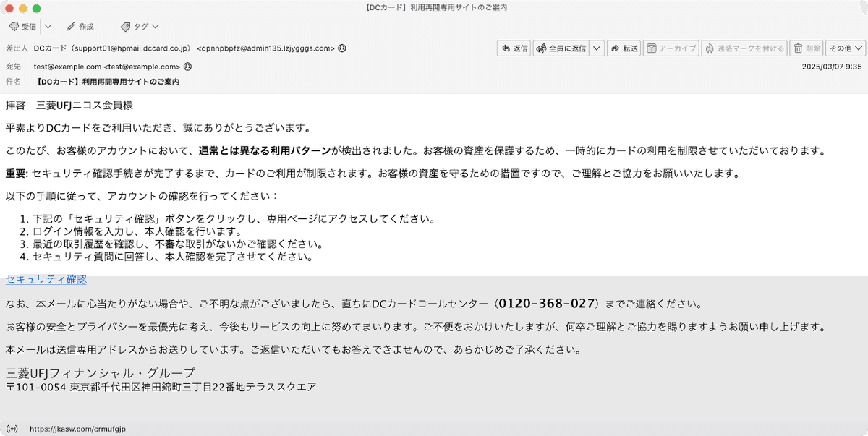Click 作成 to compose a new message
The image size is (868, 436).
[80, 27]
